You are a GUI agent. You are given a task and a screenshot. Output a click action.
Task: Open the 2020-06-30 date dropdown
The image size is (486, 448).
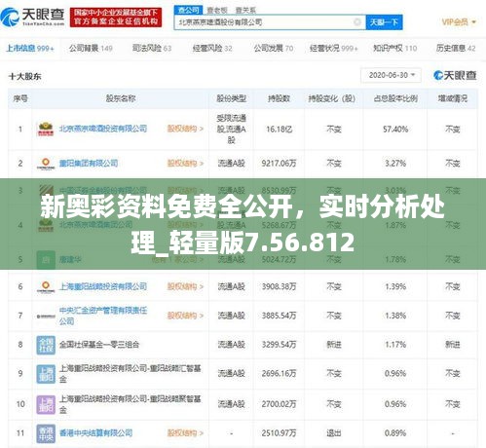click(x=391, y=75)
